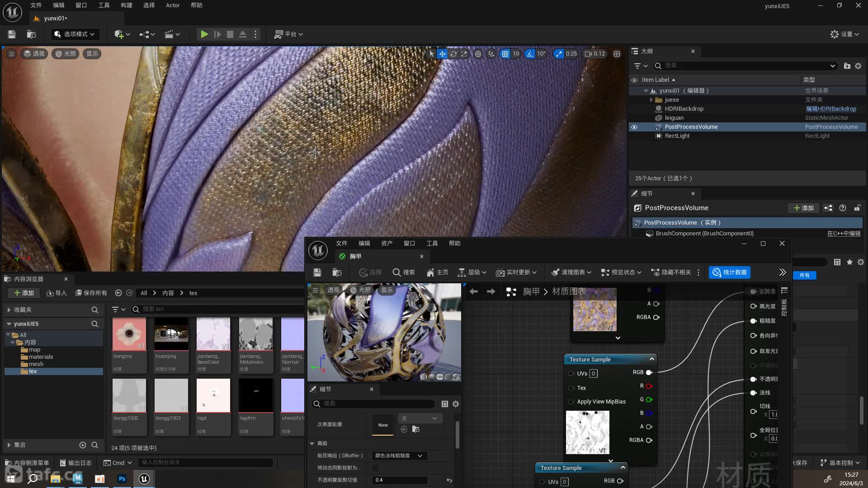Open the content drawer browse icon in main toolbar

[x=32, y=34]
